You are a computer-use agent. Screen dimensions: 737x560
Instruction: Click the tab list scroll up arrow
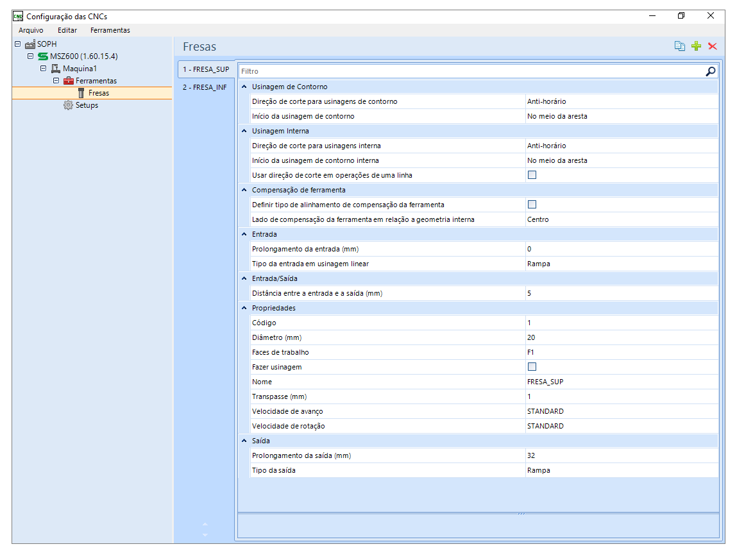click(x=205, y=524)
